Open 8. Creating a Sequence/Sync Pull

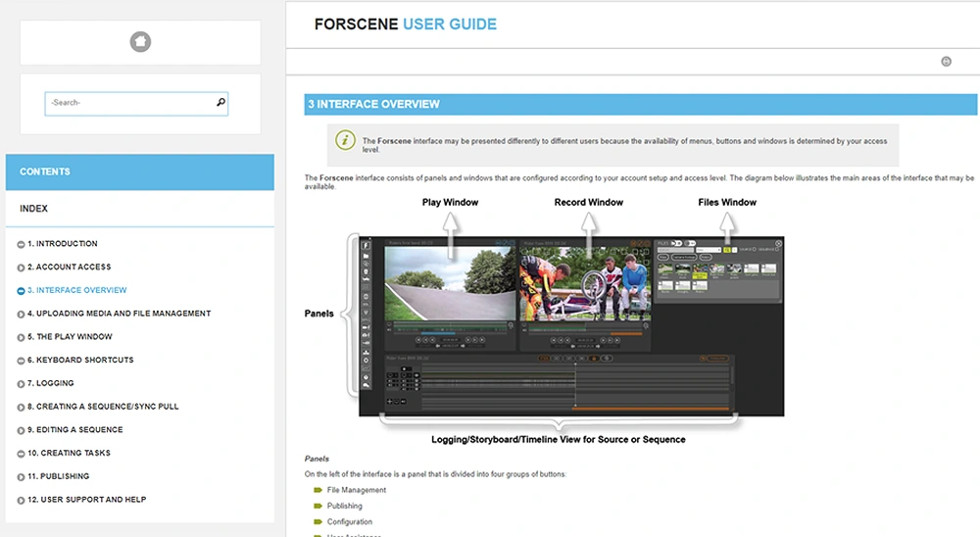[103, 407]
